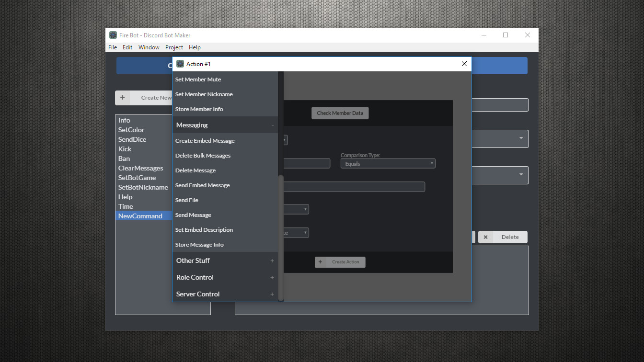Open the Edit menu
The image size is (644, 362).
pos(127,47)
